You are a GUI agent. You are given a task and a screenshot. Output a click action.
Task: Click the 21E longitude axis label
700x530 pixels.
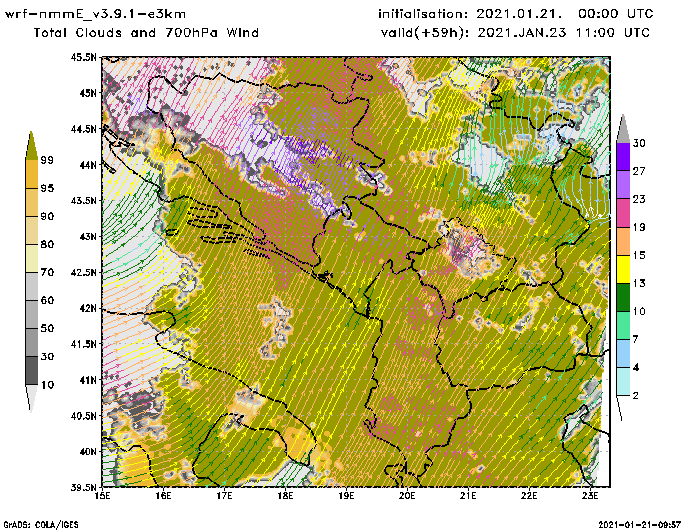[x=468, y=497]
